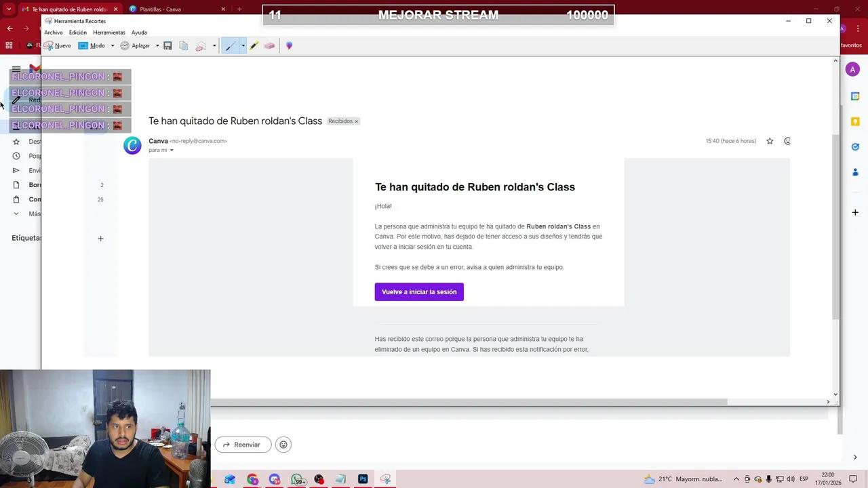
Task: Expand the Aplazar delay dropdown arrow
Action: [157, 45]
